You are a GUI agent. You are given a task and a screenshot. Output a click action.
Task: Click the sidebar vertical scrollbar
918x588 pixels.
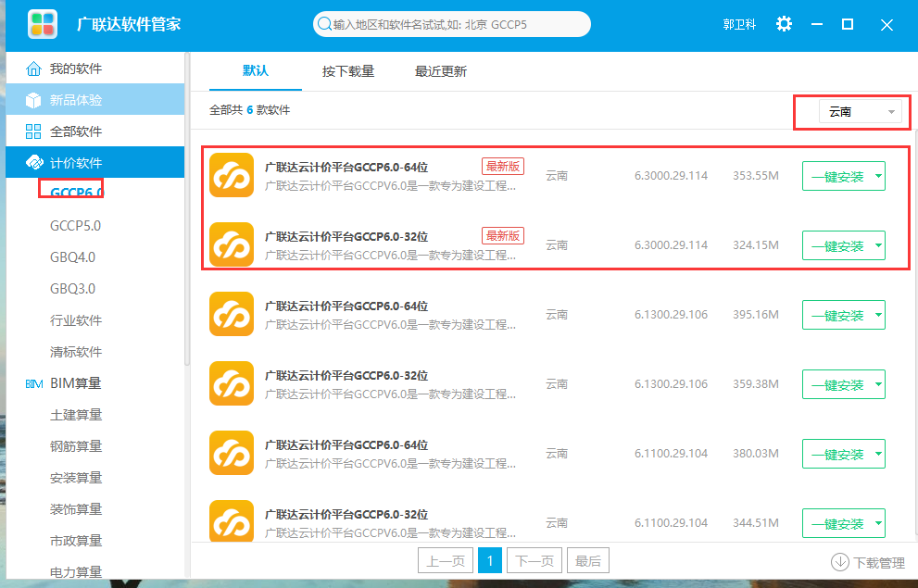(x=187, y=209)
